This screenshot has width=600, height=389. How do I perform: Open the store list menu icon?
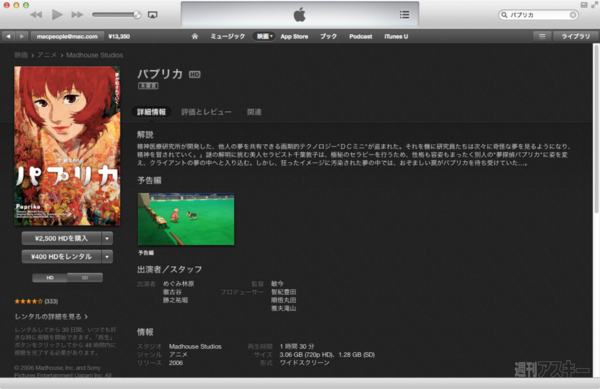click(x=542, y=36)
